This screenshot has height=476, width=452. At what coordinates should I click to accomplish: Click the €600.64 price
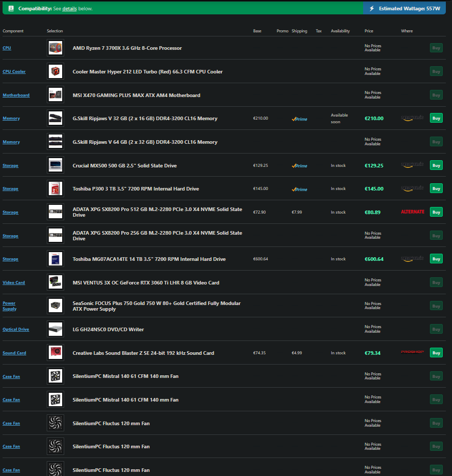click(374, 259)
